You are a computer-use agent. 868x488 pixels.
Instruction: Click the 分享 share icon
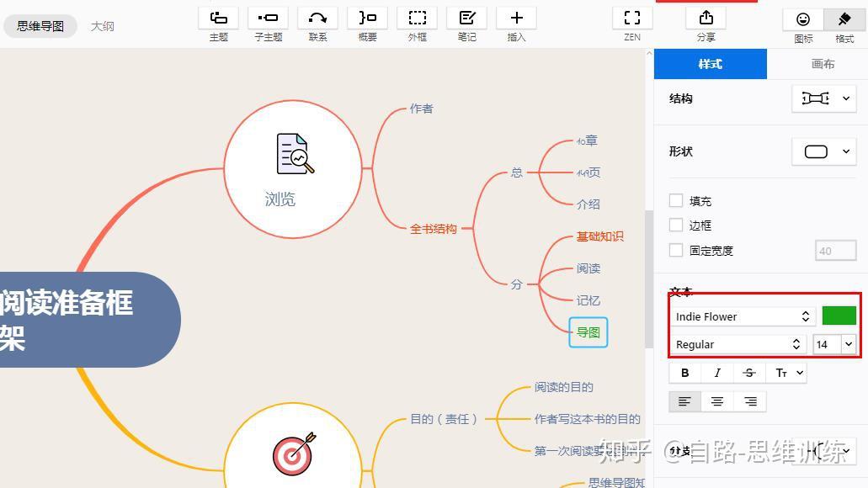click(x=706, y=19)
